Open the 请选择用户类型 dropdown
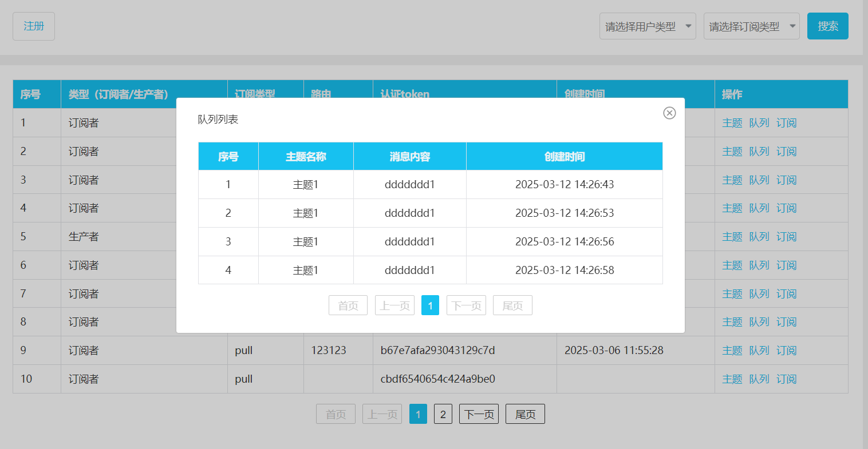Image resolution: width=868 pixels, height=449 pixels. click(647, 26)
